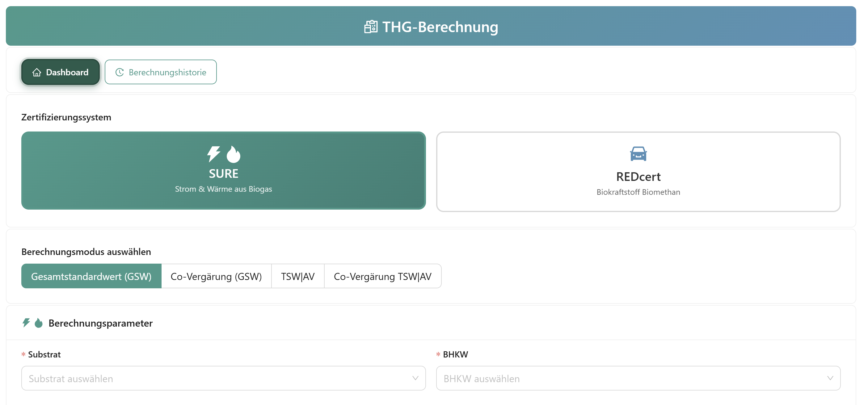Viewport: 868px width, 405px height.
Task: Open the BHKW auswählen dropdown
Action: [x=630, y=378]
